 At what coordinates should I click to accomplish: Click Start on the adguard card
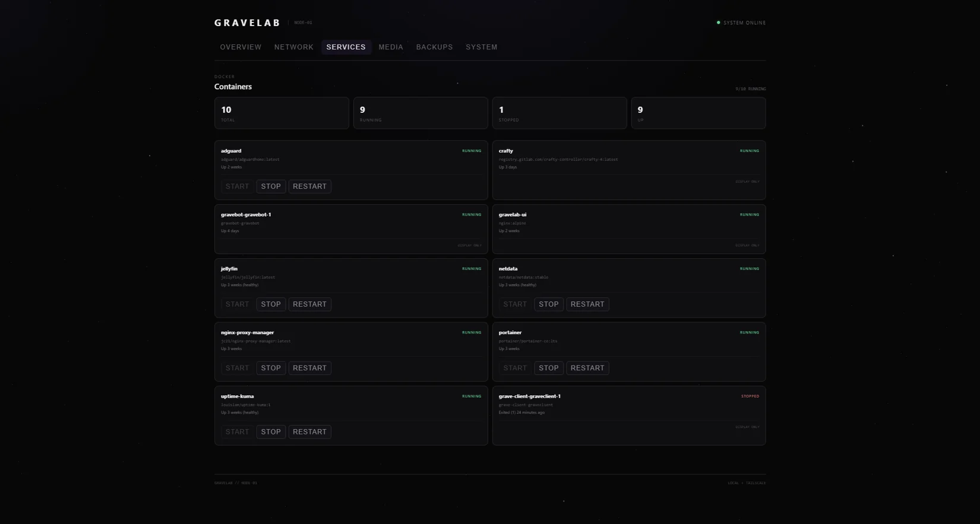click(238, 186)
